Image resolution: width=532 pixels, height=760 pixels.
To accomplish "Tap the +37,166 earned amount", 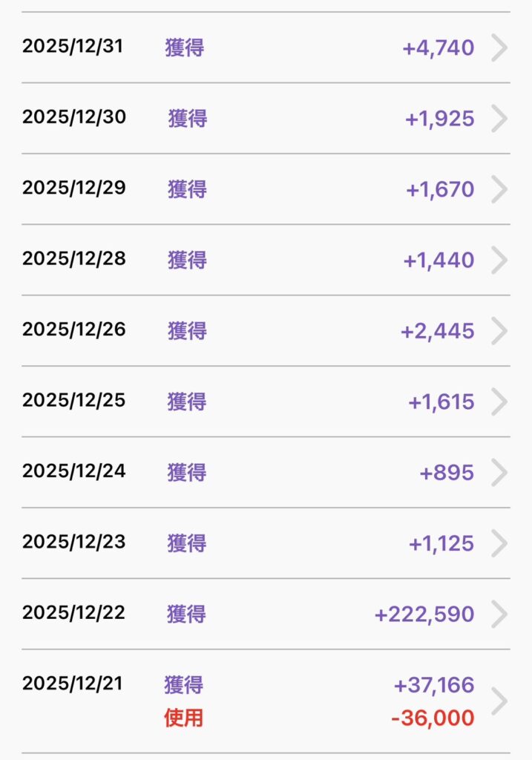I will coord(434,685).
